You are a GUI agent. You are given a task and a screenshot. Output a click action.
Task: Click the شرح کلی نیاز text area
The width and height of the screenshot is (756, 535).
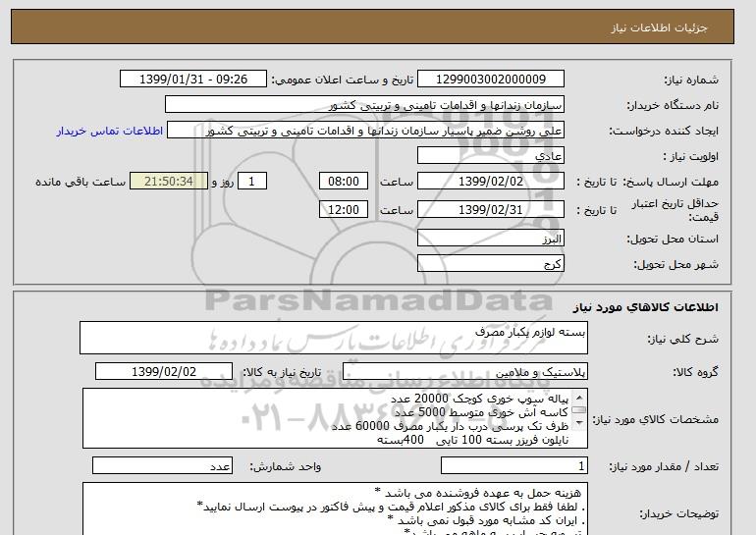point(334,338)
